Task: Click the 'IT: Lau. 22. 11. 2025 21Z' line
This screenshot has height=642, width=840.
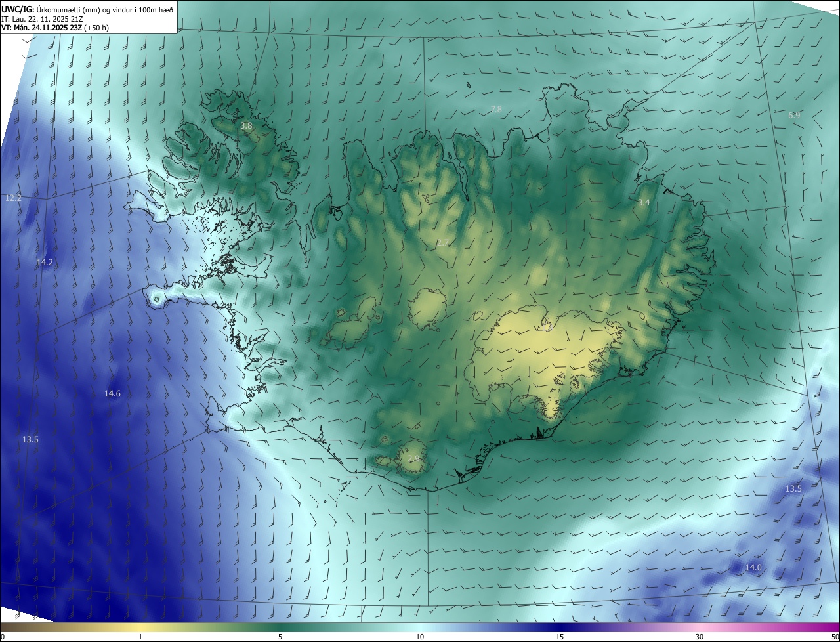Action: click(x=41, y=19)
